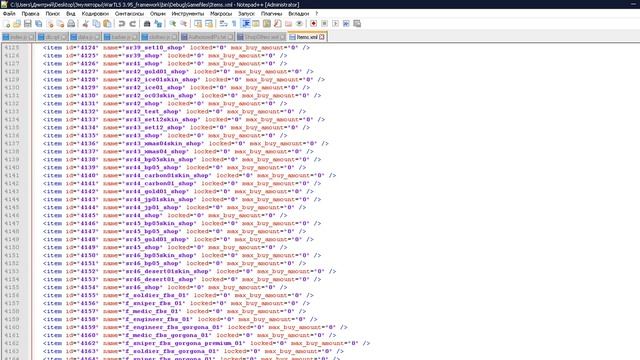Undo the last edit
The height and width of the screenshot is (360, 640).
coord(122,24)
